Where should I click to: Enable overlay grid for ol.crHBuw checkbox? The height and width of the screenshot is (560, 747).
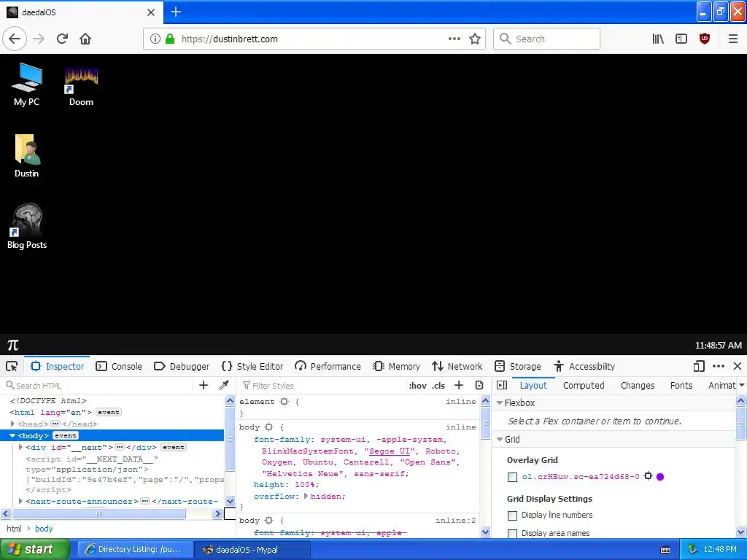click(x=512, y=477)
